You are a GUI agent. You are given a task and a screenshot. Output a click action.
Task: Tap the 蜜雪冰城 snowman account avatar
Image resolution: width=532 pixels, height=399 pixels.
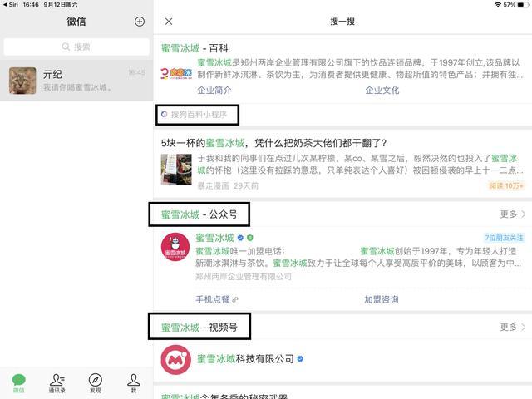175,247
